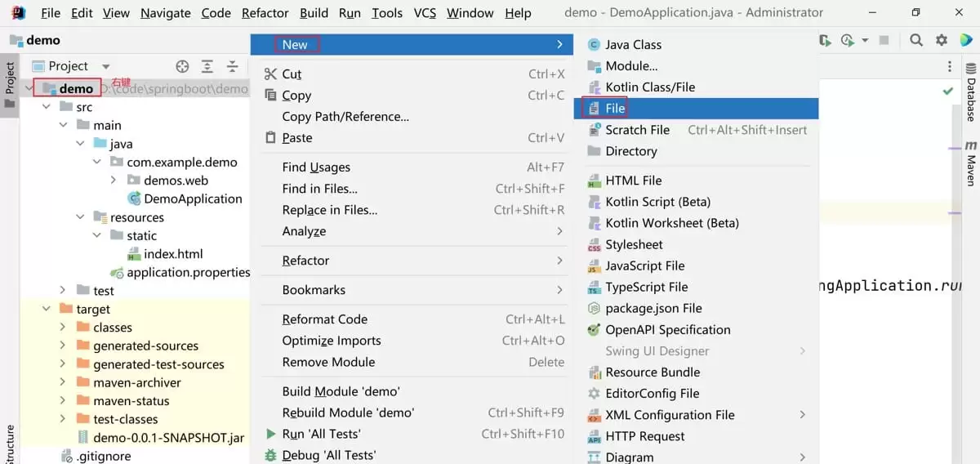Collapse the java folder chevron
Screen dimensions: 980x464
(x=80, y=144)
